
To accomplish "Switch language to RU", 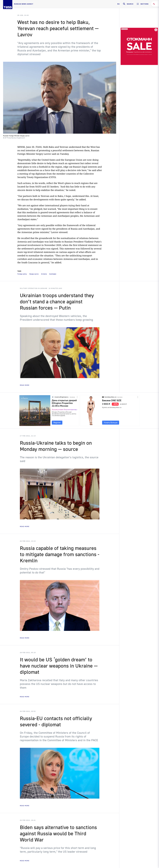I will (x=119, y=4).
